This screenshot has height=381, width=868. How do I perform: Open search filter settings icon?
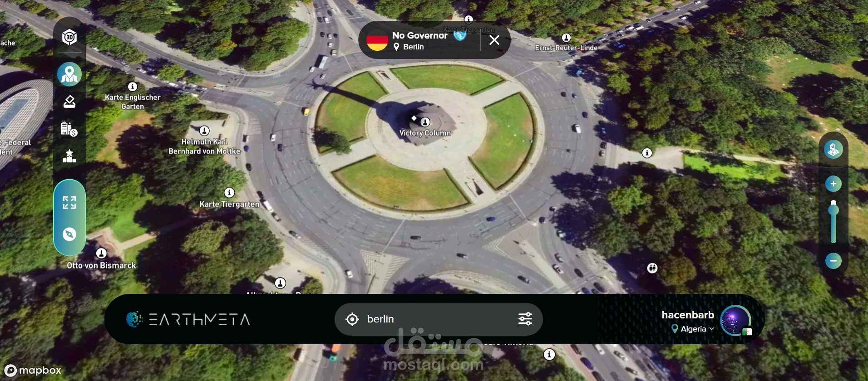[525, 319]
